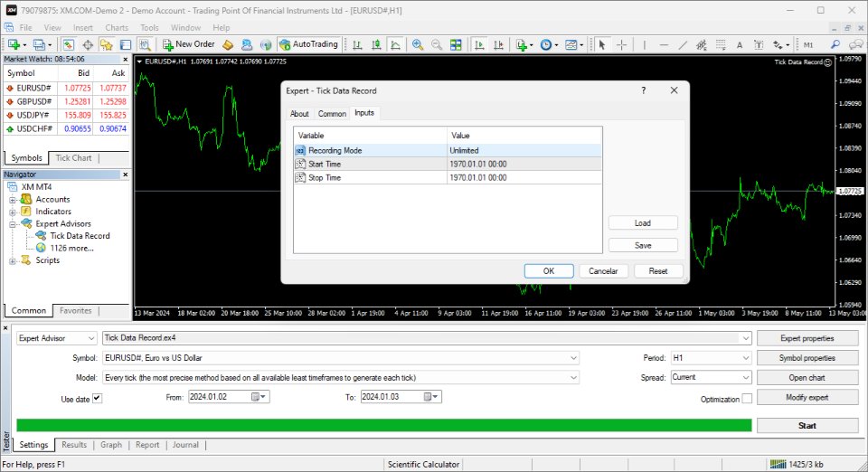Zoom out of the chart
The image size is (868, 472).
click(x=437, y=45)
